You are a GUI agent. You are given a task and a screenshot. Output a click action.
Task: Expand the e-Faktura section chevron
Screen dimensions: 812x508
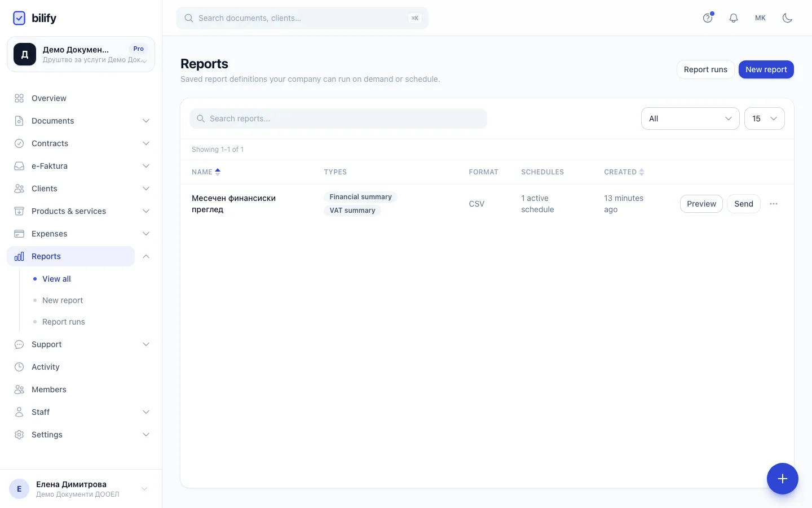(x=146, y=166)
